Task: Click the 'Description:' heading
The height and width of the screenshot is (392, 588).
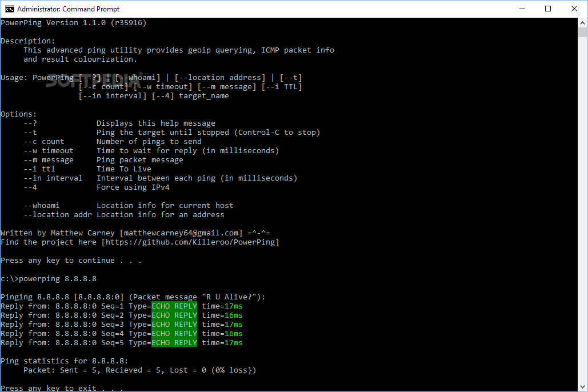Action: click(x=28, y=41)
